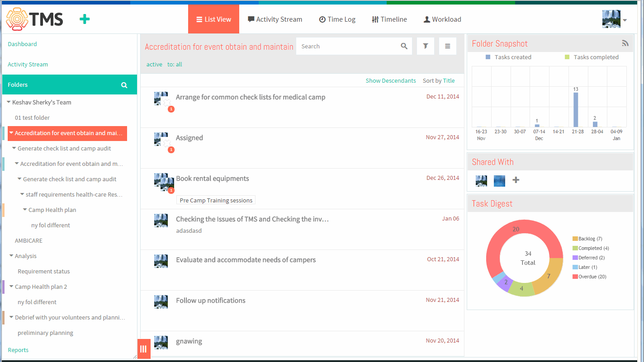Select highlighted Accreditation for event folder

(x=67, y=133)
